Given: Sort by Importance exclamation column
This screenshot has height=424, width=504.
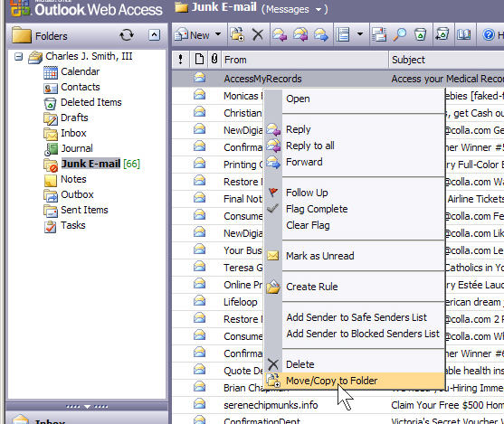Looking at the screenshot, I should click(x=181, y=60).
